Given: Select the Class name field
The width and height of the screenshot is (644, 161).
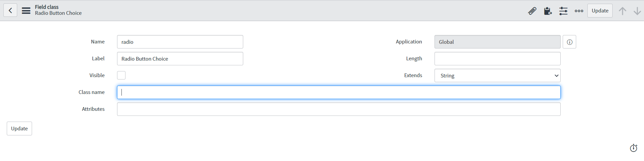Looking at the screenshot, I should click(339, 92).
